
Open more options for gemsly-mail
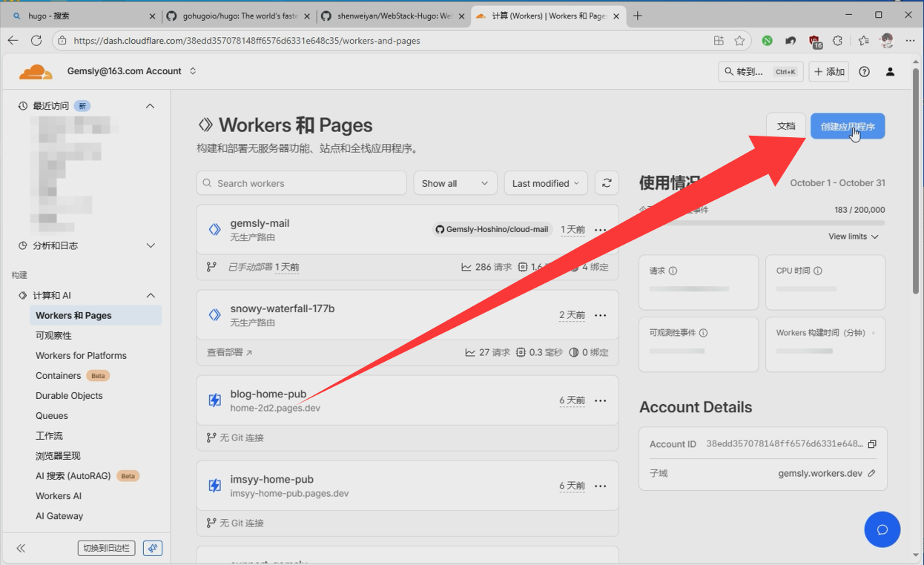click(x=601, y=230)
